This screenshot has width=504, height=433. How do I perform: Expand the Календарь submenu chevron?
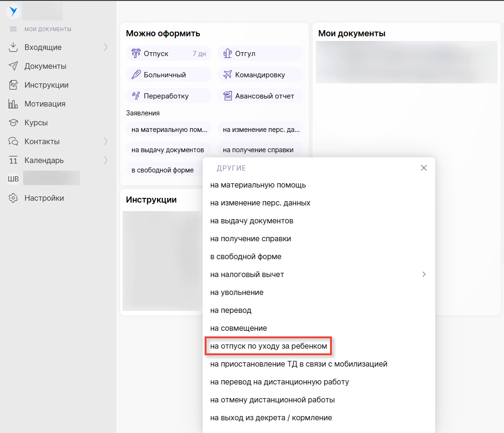tap(106, 160)
